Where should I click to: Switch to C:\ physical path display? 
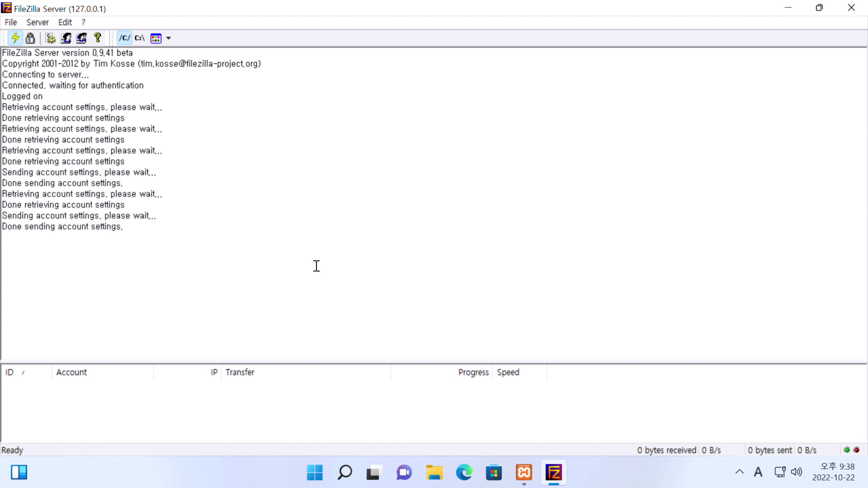140,38
